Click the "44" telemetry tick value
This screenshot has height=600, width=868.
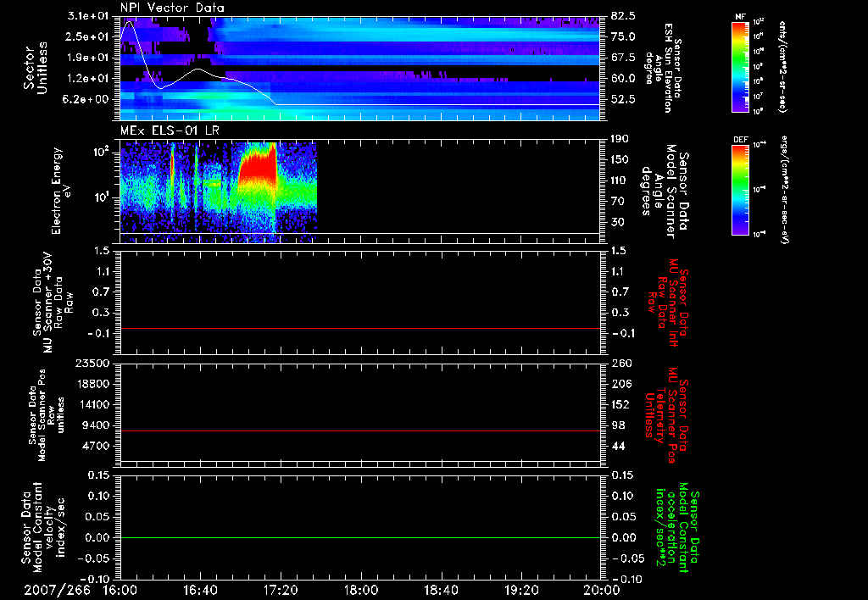tap(618, 446)
